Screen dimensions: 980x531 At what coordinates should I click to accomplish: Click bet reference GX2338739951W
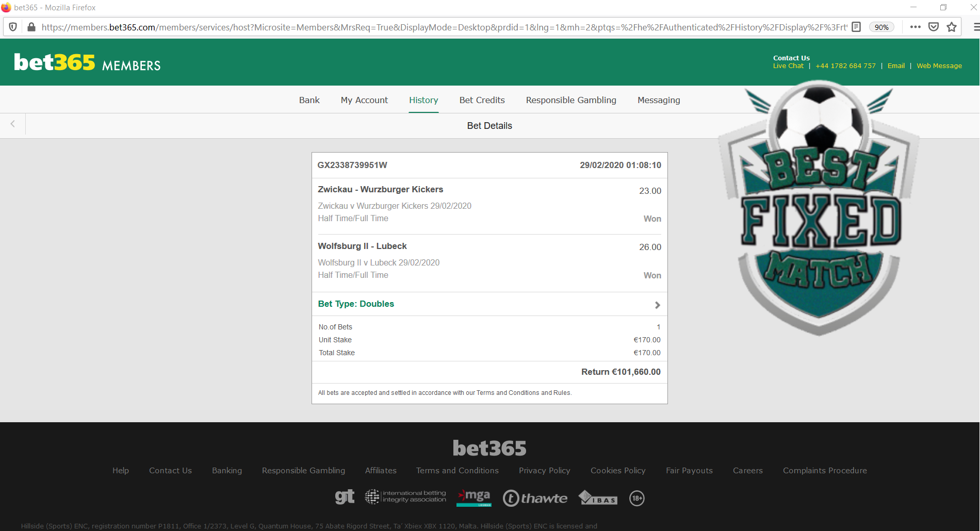point(352,165)
